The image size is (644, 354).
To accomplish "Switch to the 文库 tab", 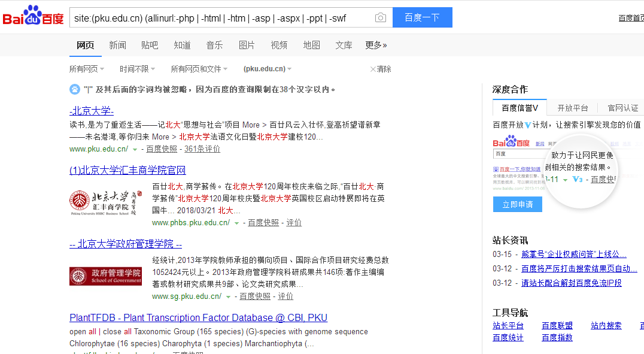I will 344,46.
